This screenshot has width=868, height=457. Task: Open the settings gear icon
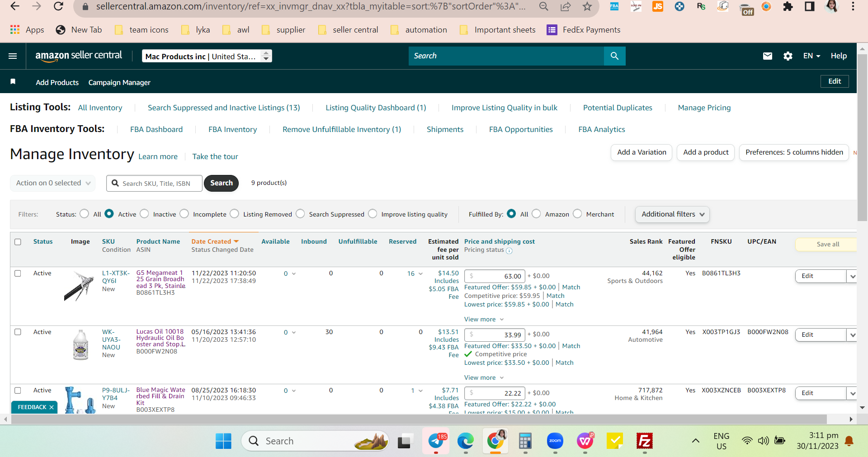pos(788,56)
